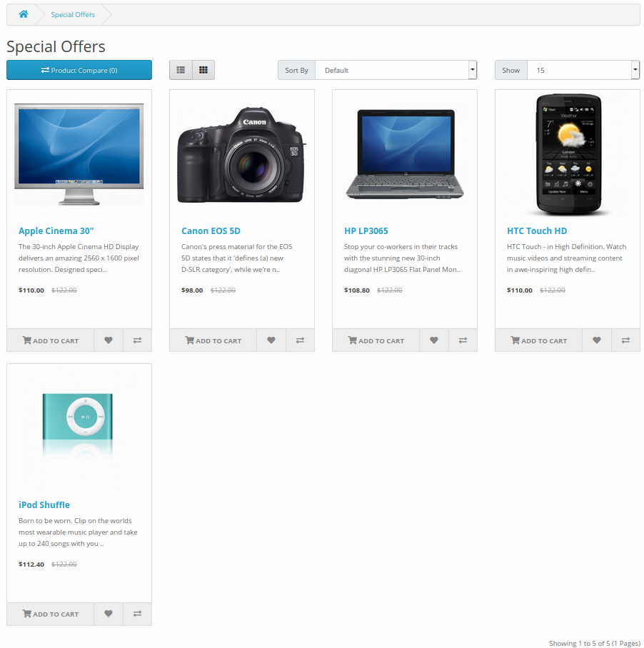Expand the Sort By dropdown arrow
The image size is (644, 648).
pos(472,70)
